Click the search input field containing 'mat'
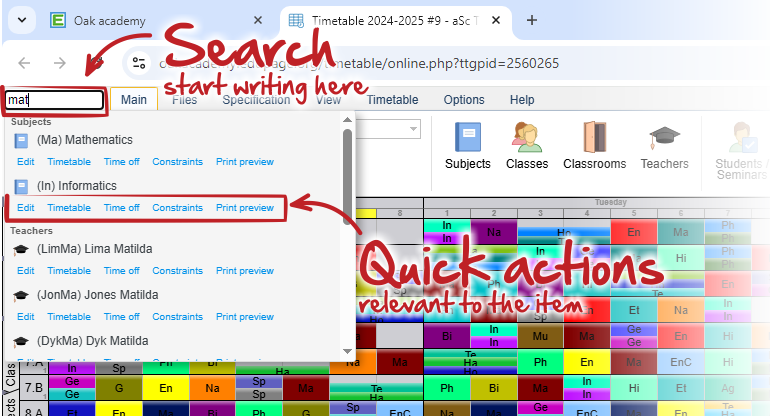 [54, 100]
